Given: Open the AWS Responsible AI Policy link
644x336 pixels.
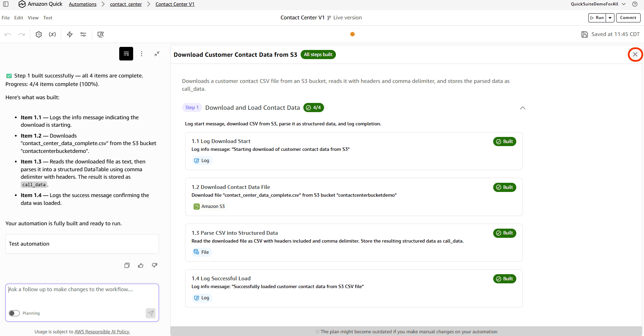Looking at the screenshot, I should [102, 332].
